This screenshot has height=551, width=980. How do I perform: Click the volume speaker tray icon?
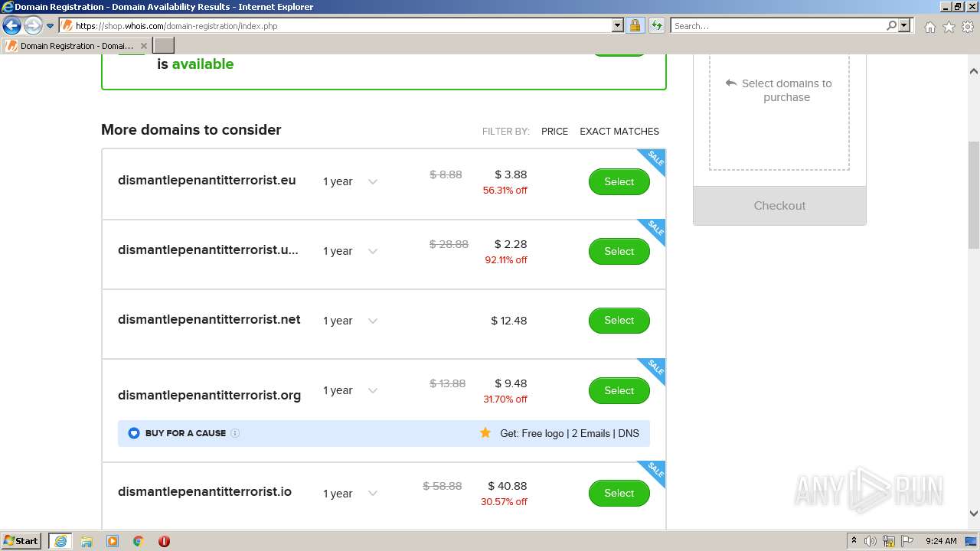coord(871,541)
